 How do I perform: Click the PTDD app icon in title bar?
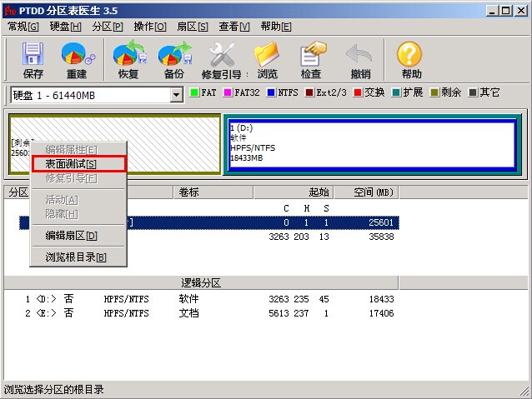pyautogui.click(x=10, y=11)
